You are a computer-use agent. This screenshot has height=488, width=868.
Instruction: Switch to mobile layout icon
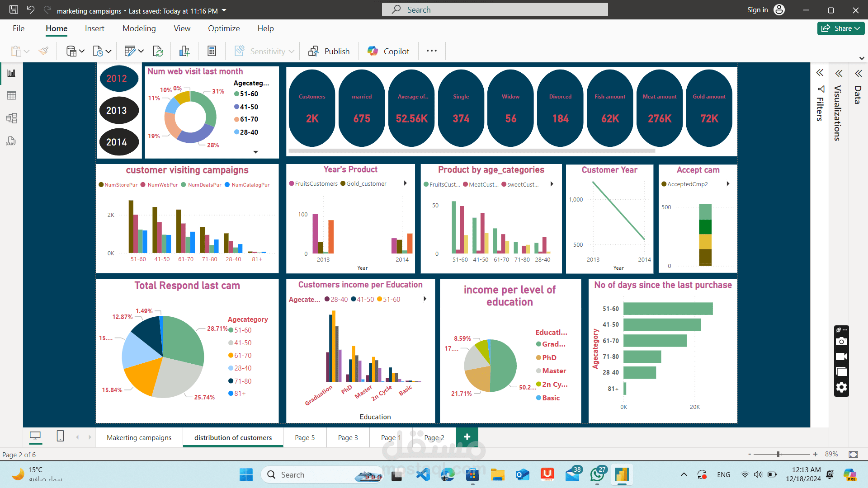(x=60, y=436)
